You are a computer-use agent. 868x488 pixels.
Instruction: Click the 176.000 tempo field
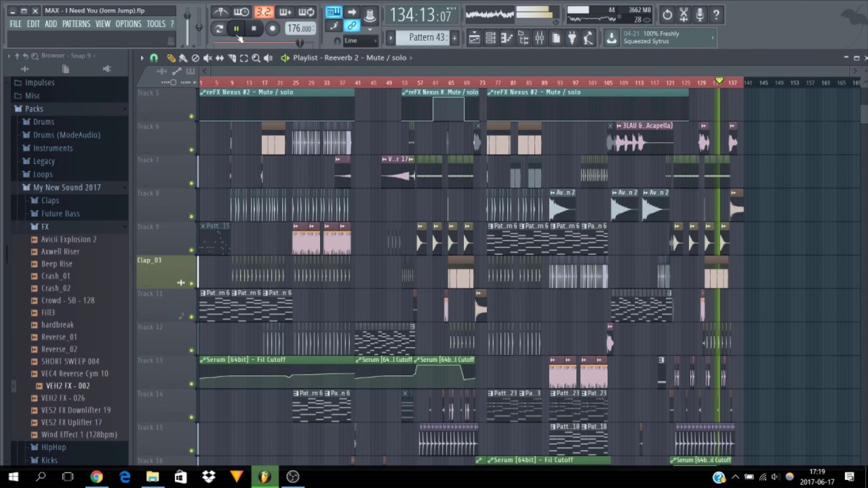click(300, 28)
